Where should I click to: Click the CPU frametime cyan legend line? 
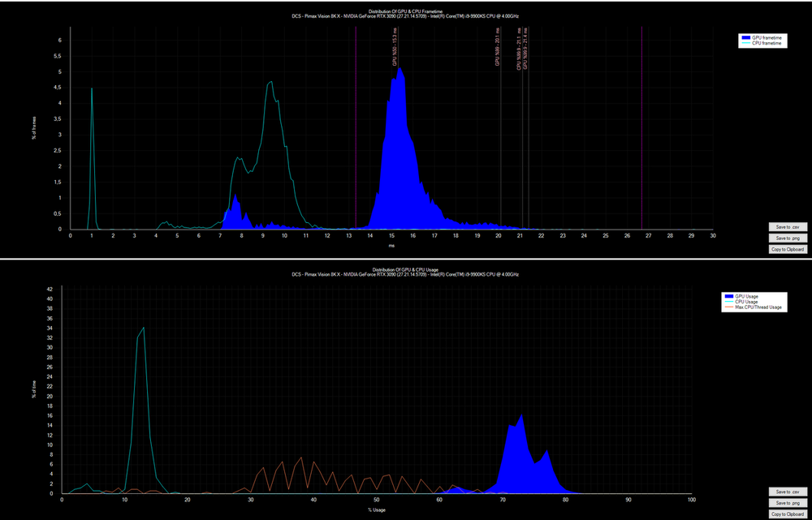pyautogui.click(x=746, y=45)
